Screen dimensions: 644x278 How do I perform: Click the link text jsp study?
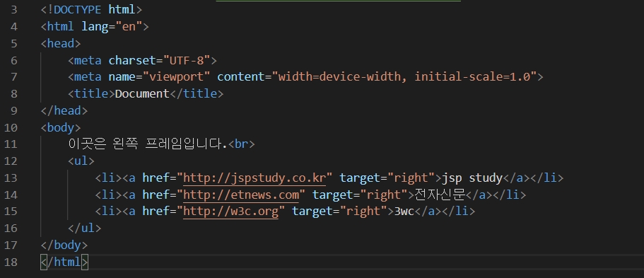(472, 178)
